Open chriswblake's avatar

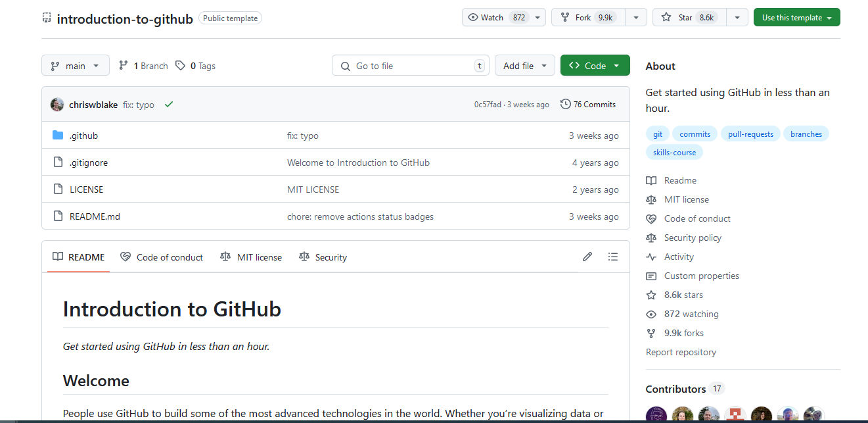(x=57, y=105)
